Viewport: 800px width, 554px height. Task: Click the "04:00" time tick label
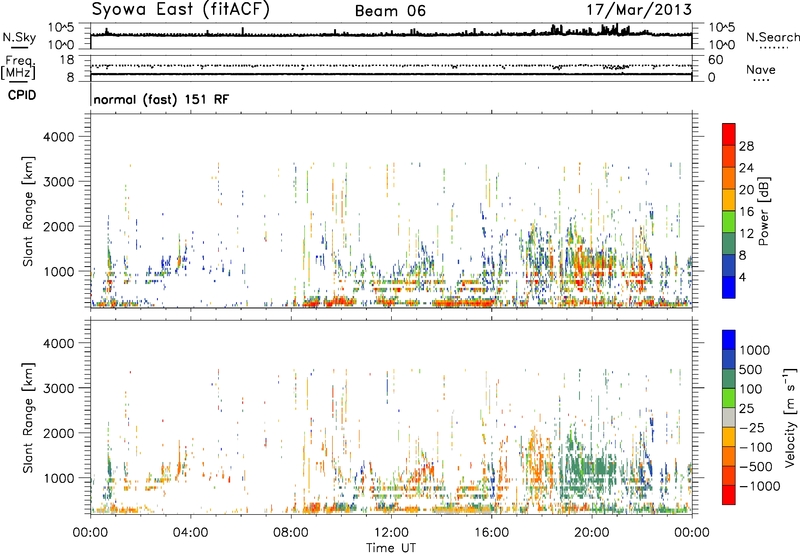click(190, 533)
